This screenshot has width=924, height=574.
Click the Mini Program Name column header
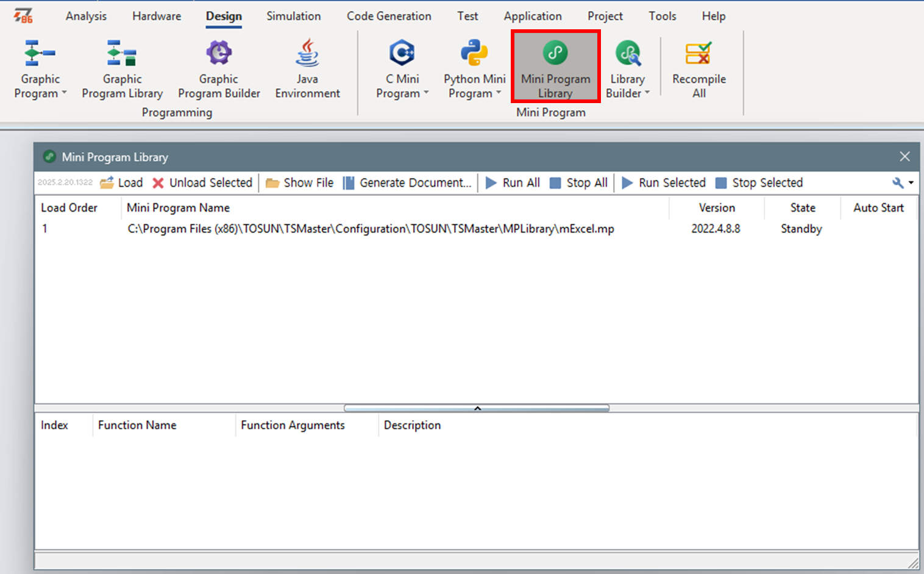[x=395, y=207]
